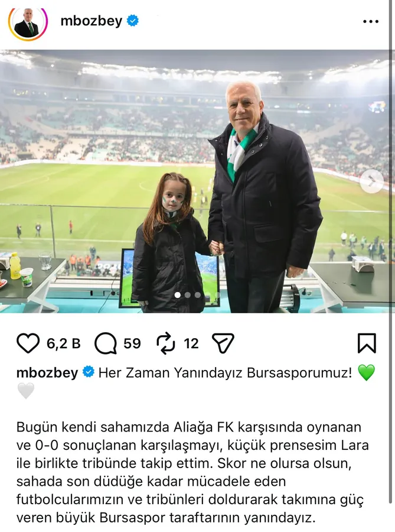Screen dimensions: 395x532
Task: Tap the blue verified badge in header
Action: [x=132, y=21]
